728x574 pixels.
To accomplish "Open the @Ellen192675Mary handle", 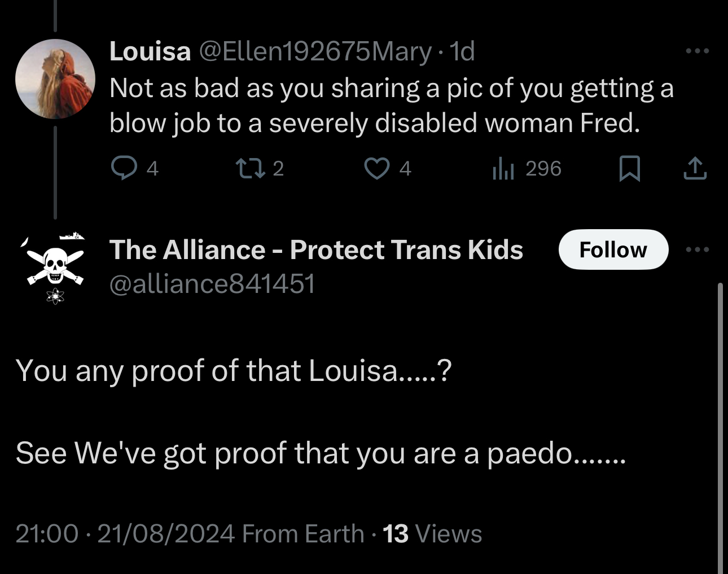I will 314,52.
